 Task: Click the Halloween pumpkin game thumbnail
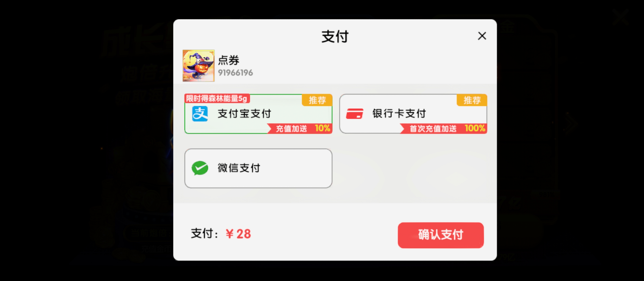(198, 66)
